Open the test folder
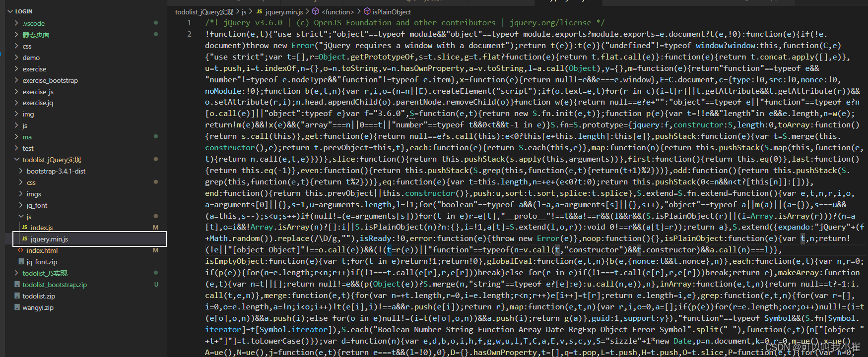The width and height of the screenshot is (868, 357). [28, 148]
